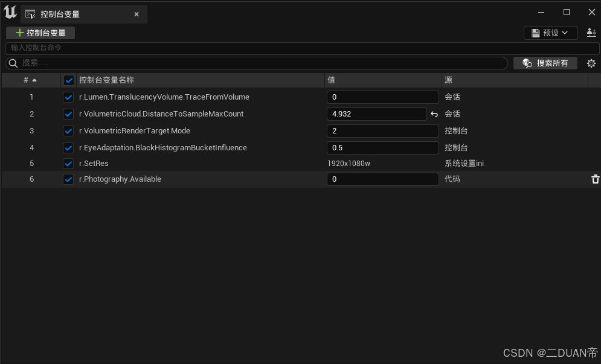601x364 pixels.
Task: Click value field of r.Lumen.TranslucencyVolume.TraceFromVolume
Action: 382,97
